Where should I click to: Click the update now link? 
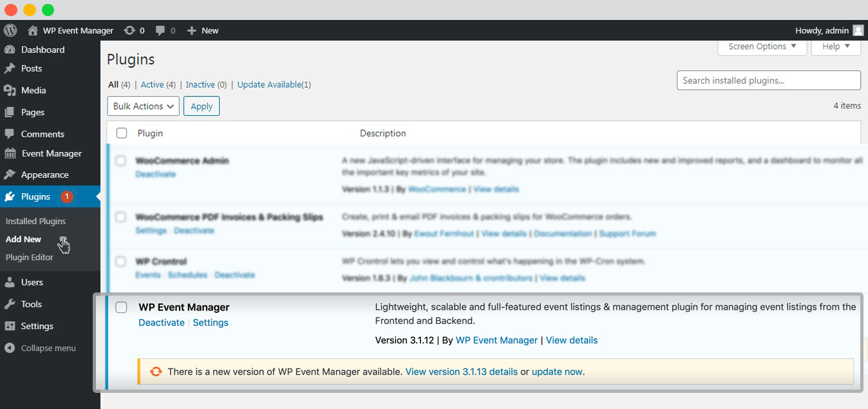pyautogui.click(x=557, y=372)
